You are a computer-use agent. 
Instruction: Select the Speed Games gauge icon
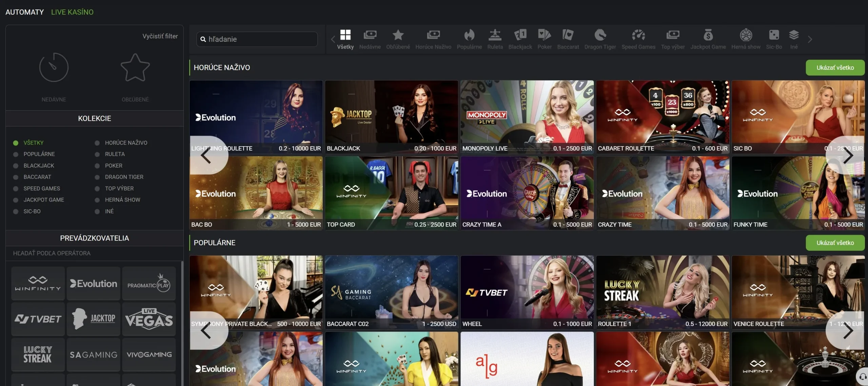638,35
